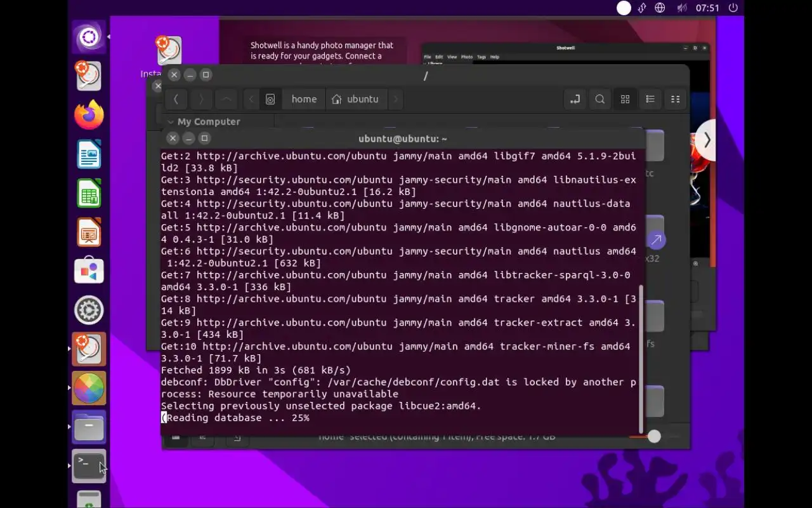The height and width of the screenshot is (508, 812).
Task: Switch file manager to icon view
Action: pyautogui.click(x=625, y=99)
